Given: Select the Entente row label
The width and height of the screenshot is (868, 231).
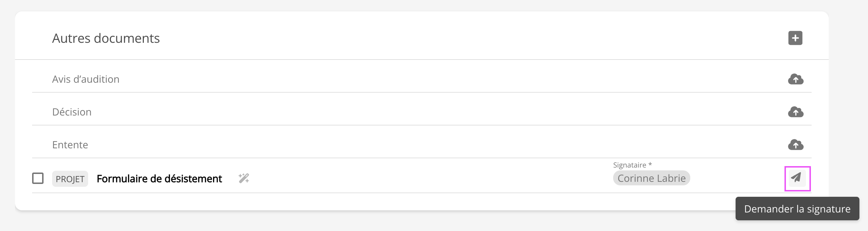Looking at the screenshot, I should [x=70, y=145].
